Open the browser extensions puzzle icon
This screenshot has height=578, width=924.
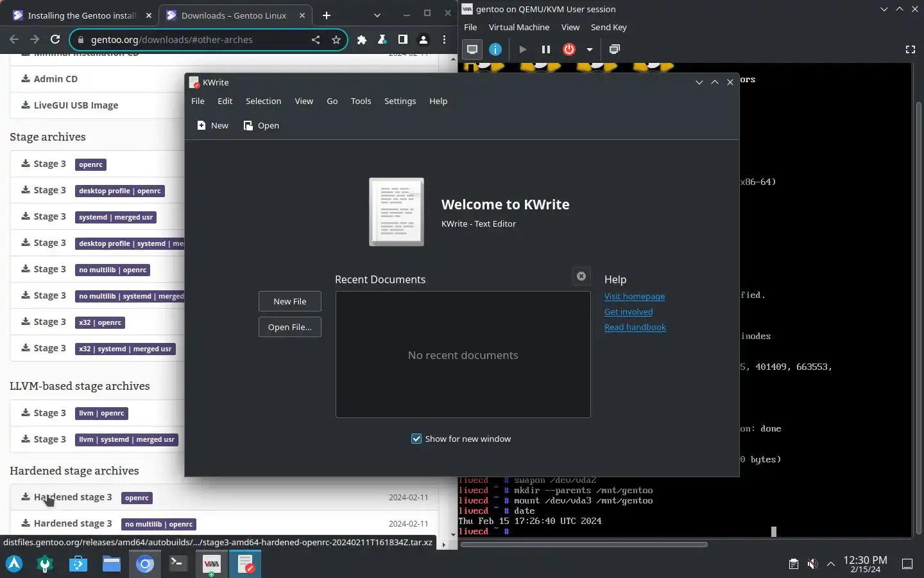[362, 40]
